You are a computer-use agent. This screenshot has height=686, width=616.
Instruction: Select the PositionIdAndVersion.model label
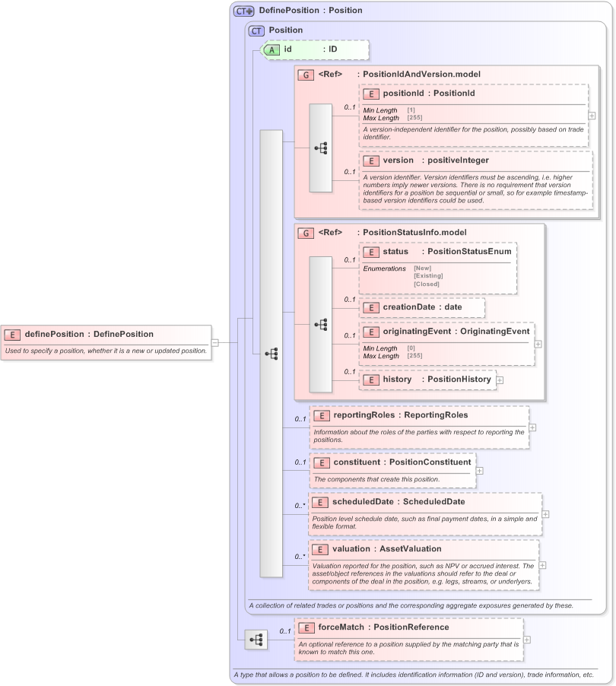(x=421, y=75)
